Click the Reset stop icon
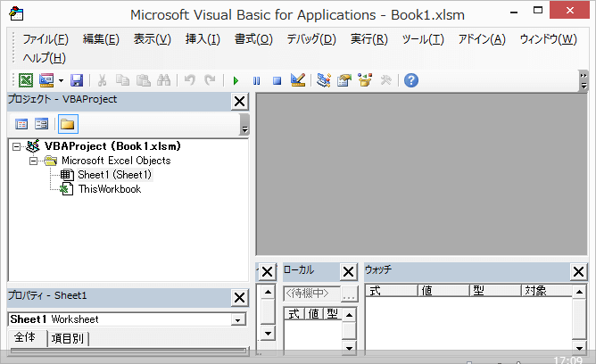 point(277,81)
